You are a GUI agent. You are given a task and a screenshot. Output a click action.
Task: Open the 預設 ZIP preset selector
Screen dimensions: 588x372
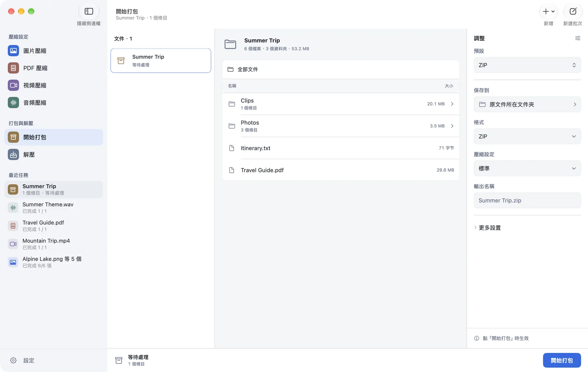pos(527,65)
